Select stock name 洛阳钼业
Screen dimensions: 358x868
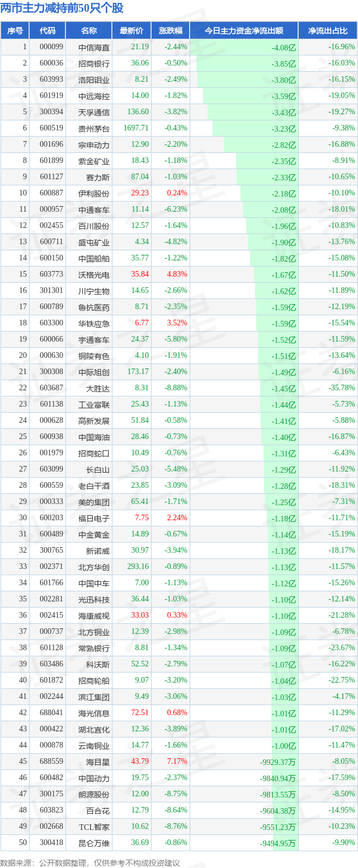coord(94,80)
